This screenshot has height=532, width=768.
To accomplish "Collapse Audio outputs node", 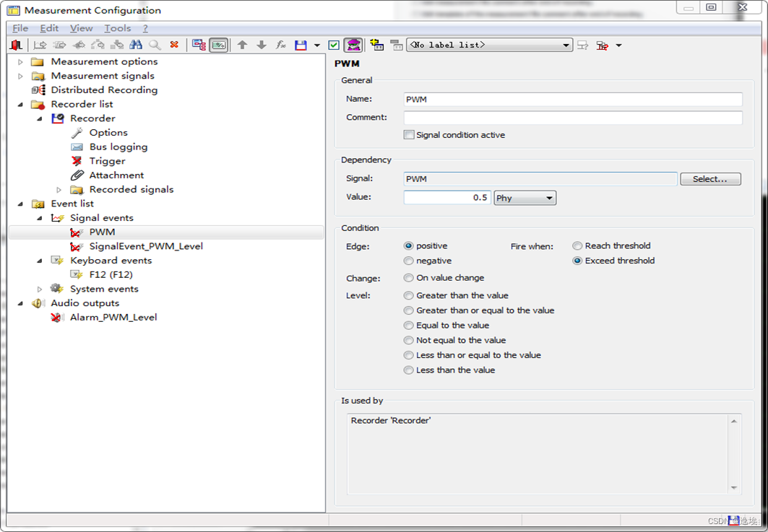I will point(20,303).
